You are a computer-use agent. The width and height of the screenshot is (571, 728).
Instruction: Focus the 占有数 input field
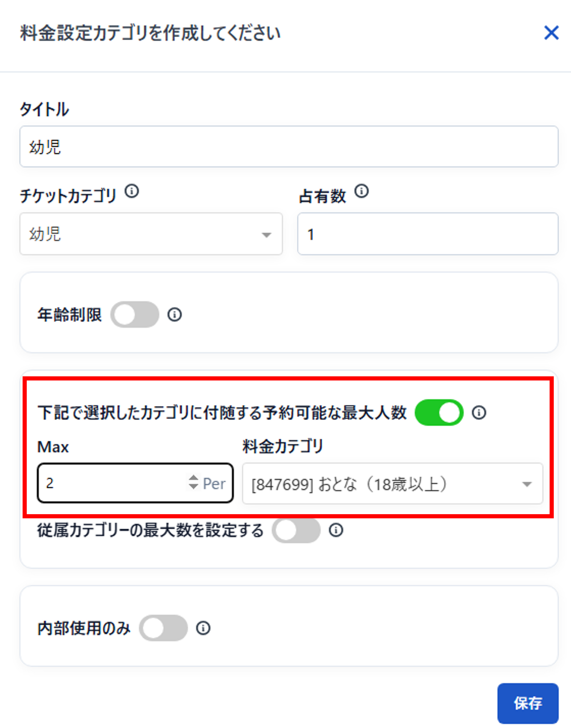(428, 234)
